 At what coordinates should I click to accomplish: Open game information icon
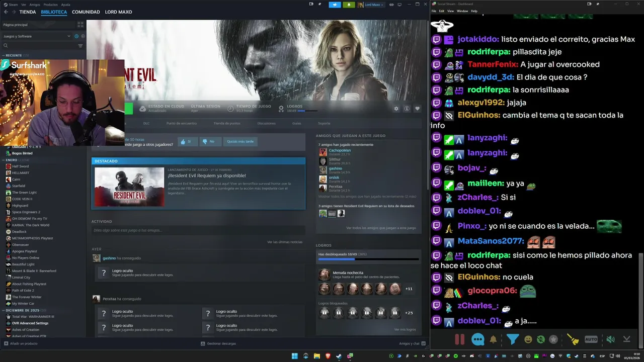tap(407, 109)
